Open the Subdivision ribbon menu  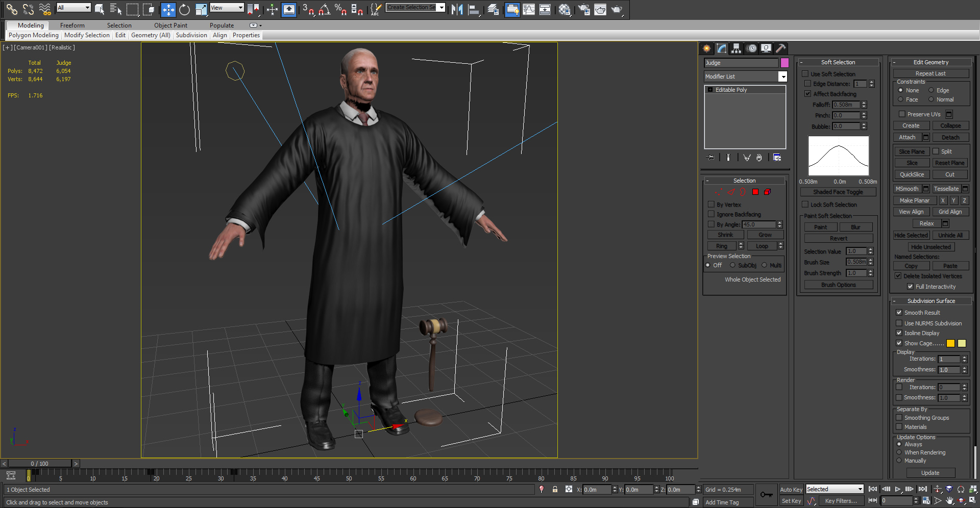point(191,35)
